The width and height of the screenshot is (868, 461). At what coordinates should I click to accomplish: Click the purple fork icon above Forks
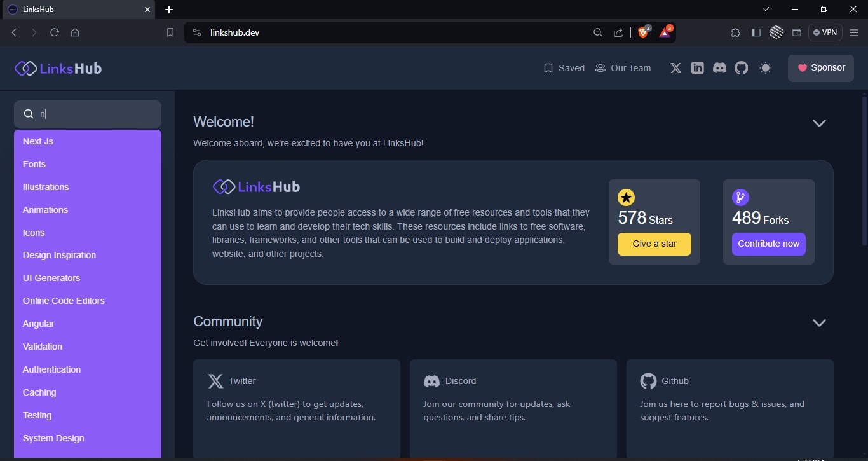pyautogui.click(x=740, y=197)
